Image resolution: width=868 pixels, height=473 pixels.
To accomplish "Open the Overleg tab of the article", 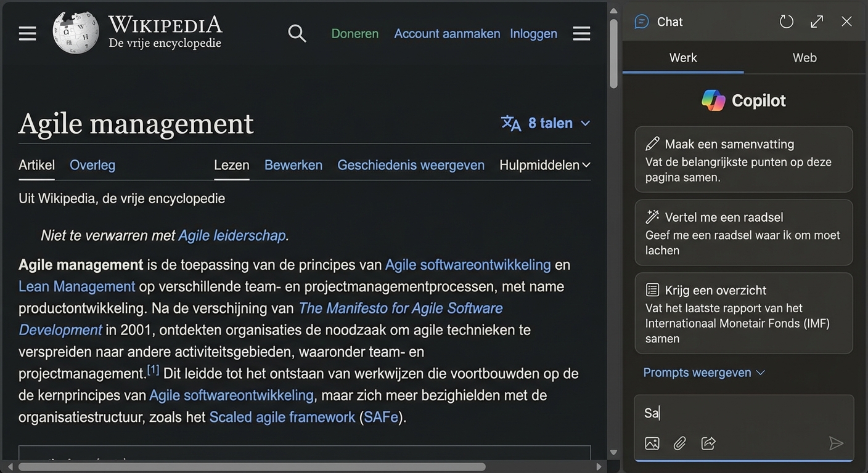I will 92,164.
